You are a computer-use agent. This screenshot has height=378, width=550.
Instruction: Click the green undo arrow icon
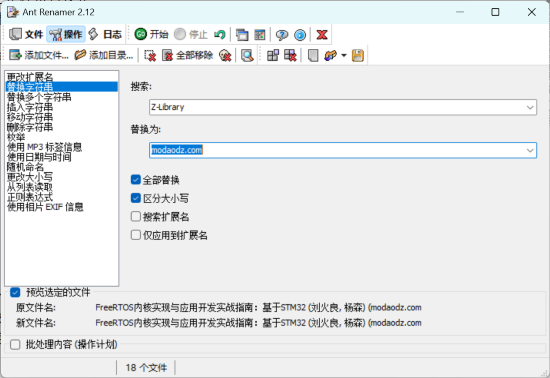[x=220, y=34]
